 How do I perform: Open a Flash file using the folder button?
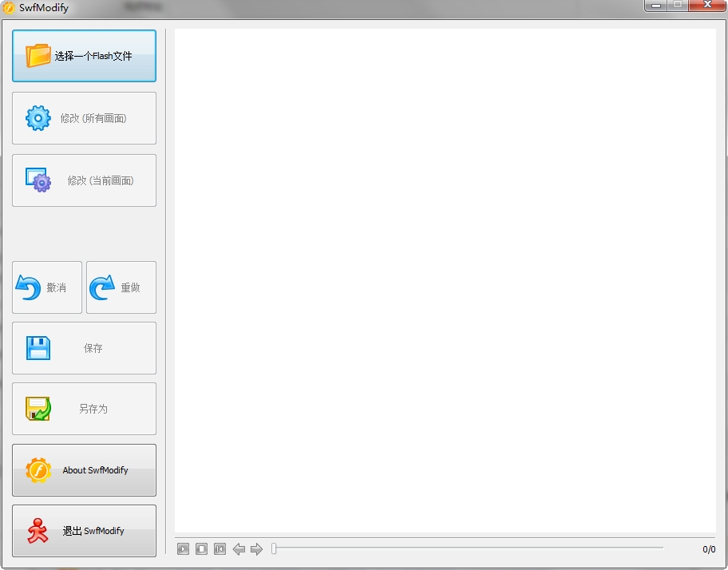coord(84,56)
